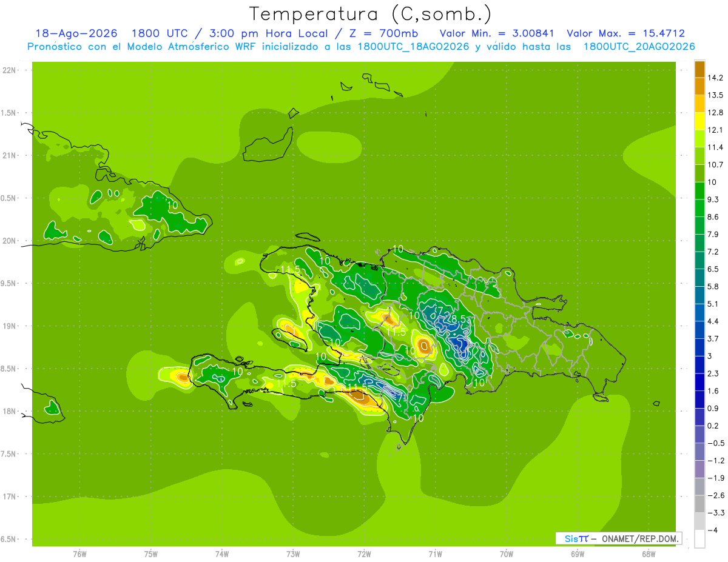Click the longitude label "70W"
This screenshot has width=728, height=562.
(507, 554)
